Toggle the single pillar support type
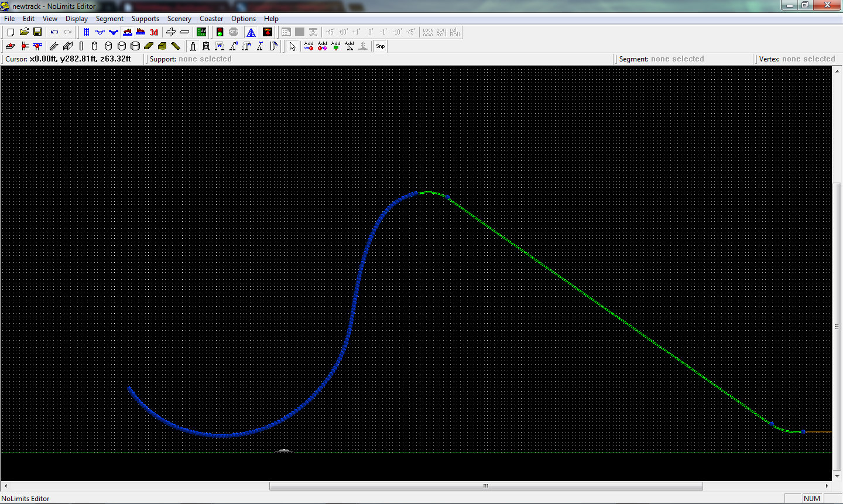The image size is (843, 504). [x=193, y=46]
